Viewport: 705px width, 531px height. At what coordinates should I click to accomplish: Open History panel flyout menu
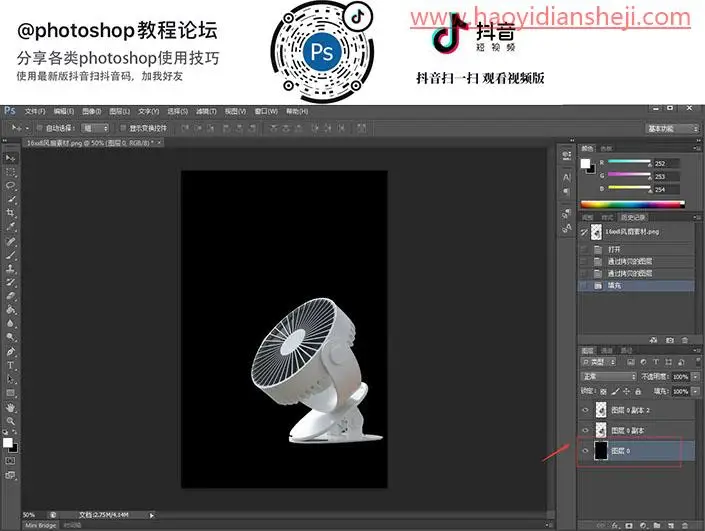(696, 217)
